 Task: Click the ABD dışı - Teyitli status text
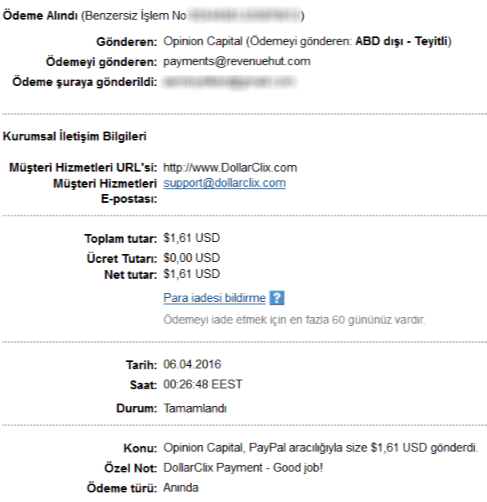click(x=401, y=41)
